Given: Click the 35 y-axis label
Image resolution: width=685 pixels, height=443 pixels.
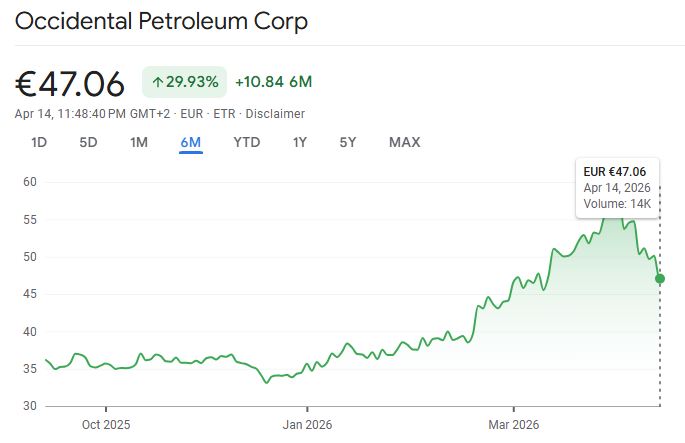Looking at the screenshot, I should pyautogui.click(x=30, y=369).
